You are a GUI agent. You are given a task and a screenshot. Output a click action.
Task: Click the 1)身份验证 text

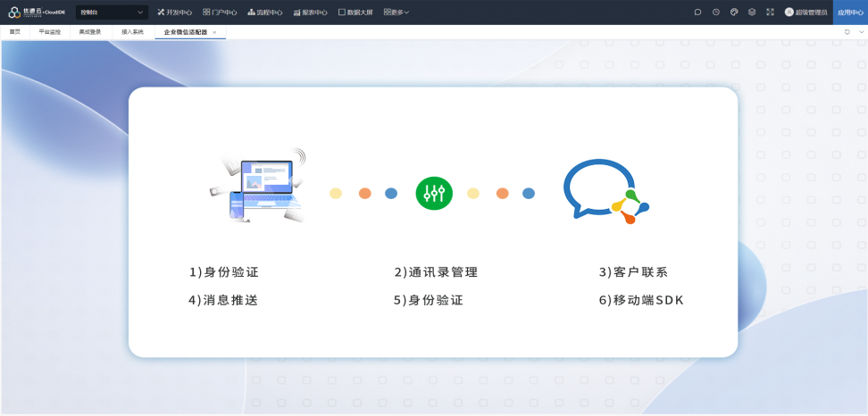click(x=224, y=272)
